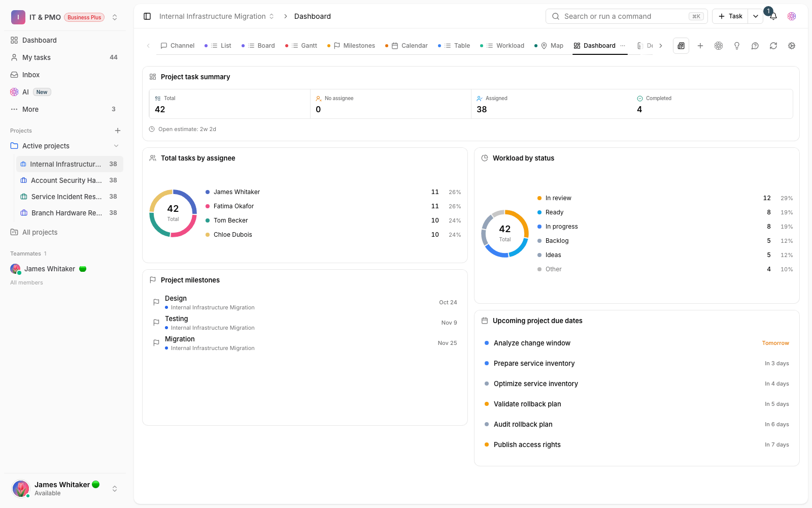812x508 pixels.
Task: Open the AI assistant icon beside the bell
Action: [x=792, y=16]
